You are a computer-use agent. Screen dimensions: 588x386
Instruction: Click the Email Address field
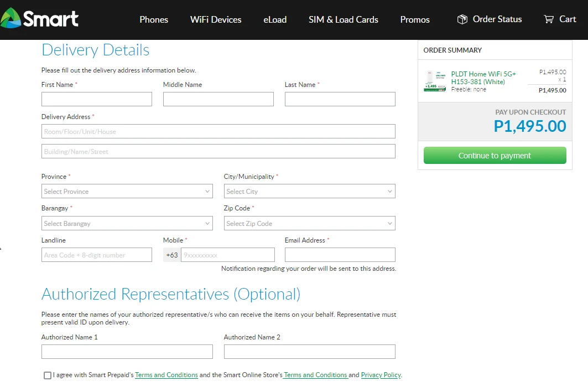tap(340, 255)
